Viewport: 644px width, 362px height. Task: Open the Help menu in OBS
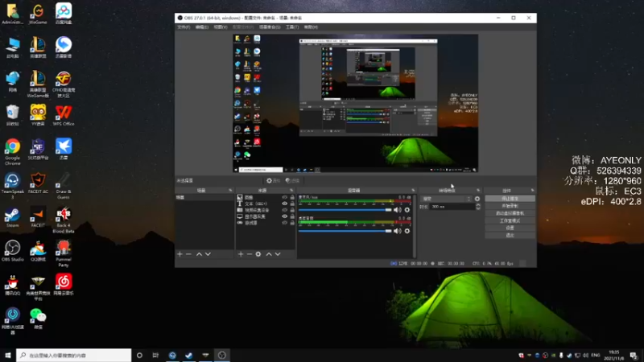pyautogui.click(x=311, y=27)
